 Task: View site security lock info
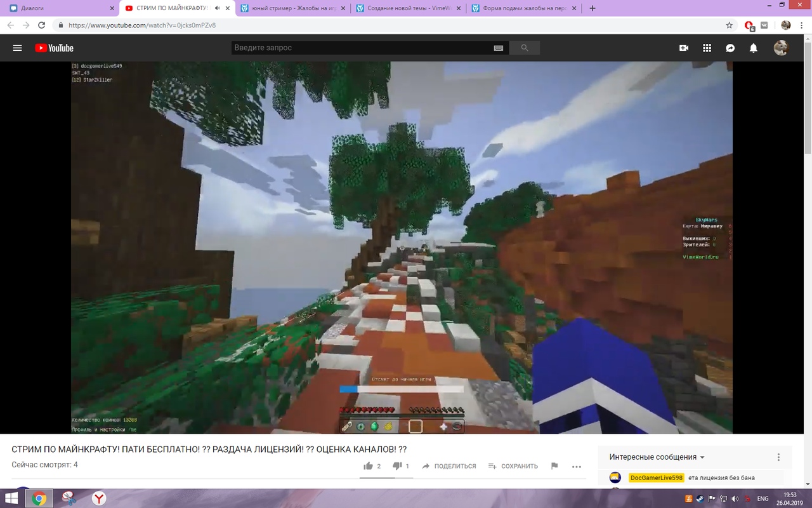[x=61, y=25]
